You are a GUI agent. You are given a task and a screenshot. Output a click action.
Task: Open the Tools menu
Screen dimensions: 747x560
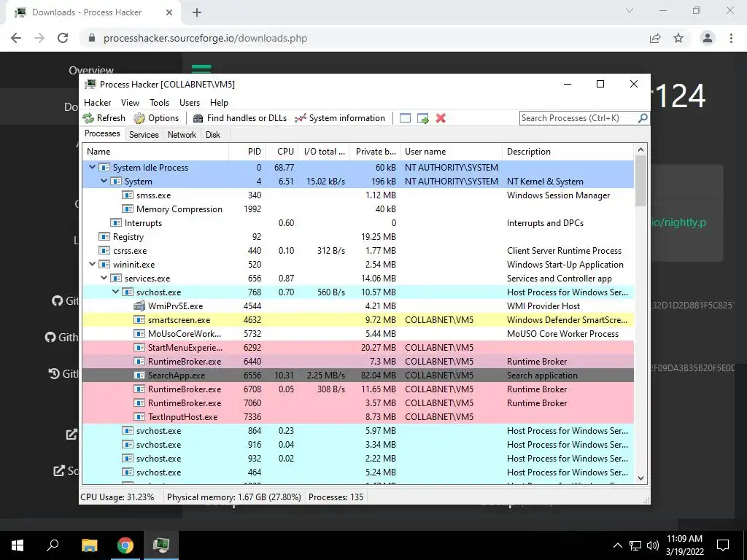click(x=159, y=102)
